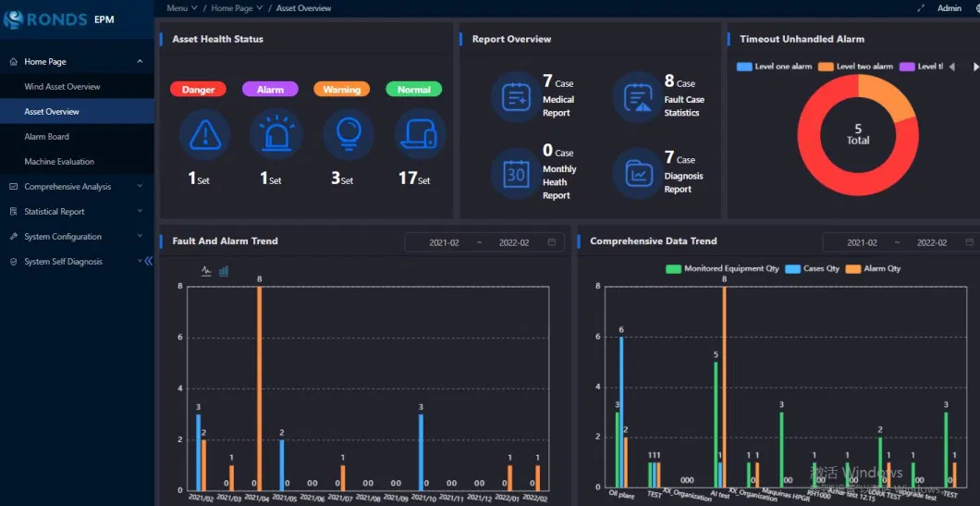The height and width of the screenshot is (506, 980).
Task: Click the System Self Diagnosis shield icon
Action: pyautogui.click(x=13, y=262)
